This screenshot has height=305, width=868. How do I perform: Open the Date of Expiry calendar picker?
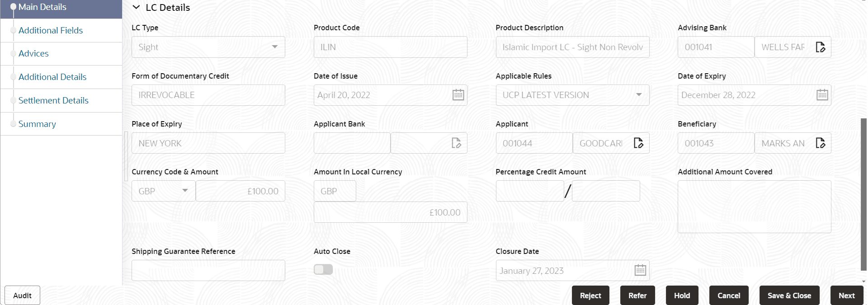(822, 95)
